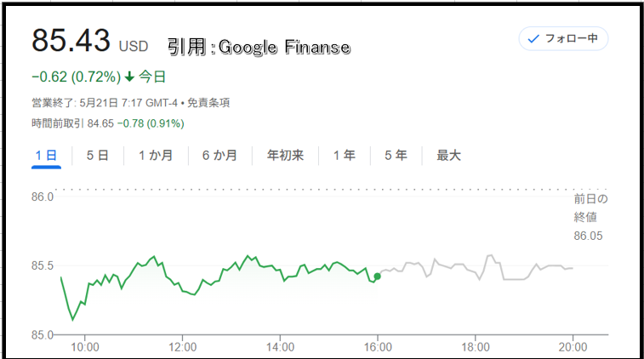
Task: Click the 前日の終値 86.05 label
Action: coord(590,217)
